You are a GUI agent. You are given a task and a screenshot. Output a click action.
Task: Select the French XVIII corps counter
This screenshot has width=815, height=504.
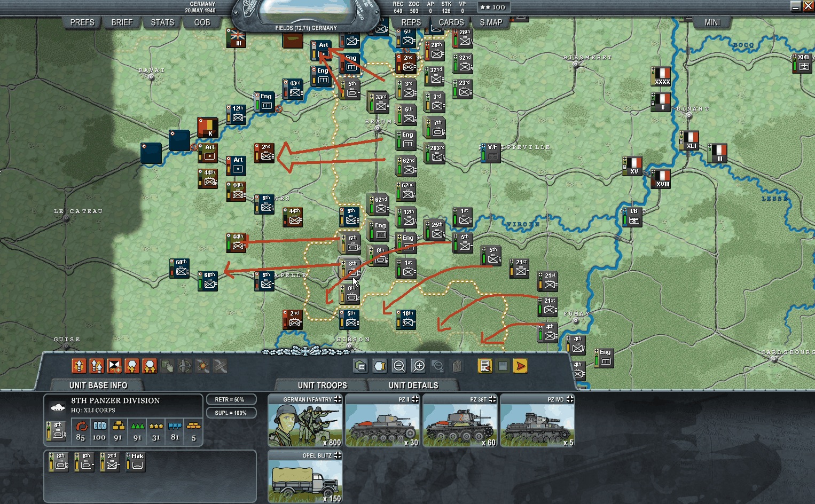click(x=661, y=179)
